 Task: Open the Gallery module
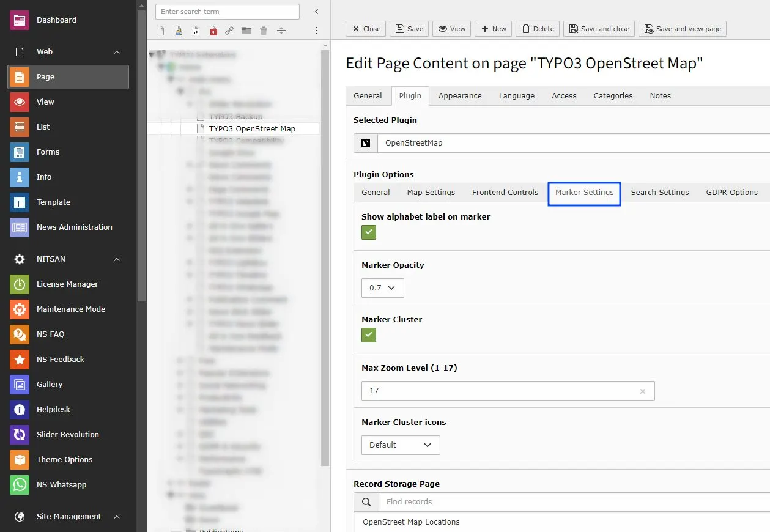68,385
